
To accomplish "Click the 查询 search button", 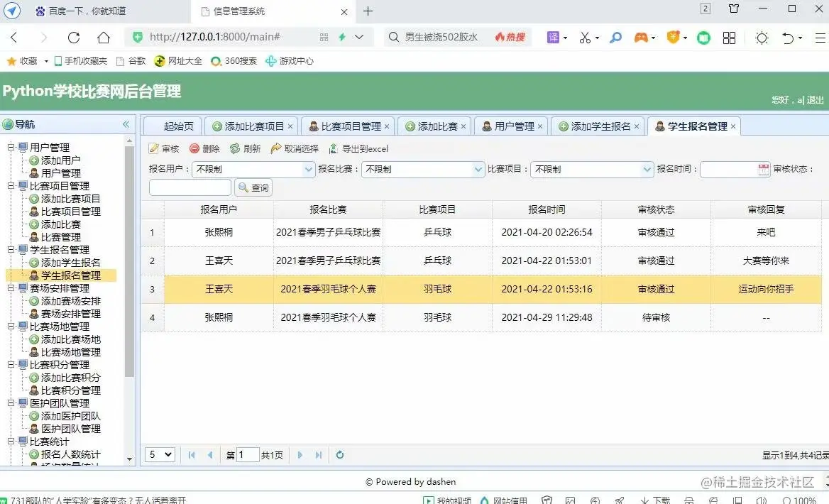I will [253, 187].
